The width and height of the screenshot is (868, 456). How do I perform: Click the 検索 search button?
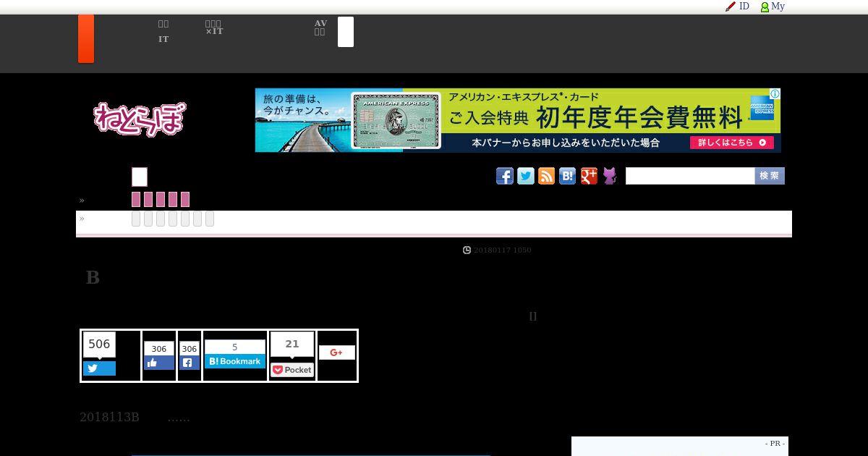coord(770,176)
